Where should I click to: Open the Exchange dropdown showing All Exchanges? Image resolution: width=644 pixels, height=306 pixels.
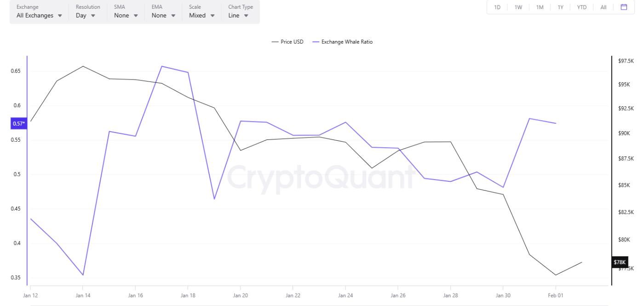(39, 15)
